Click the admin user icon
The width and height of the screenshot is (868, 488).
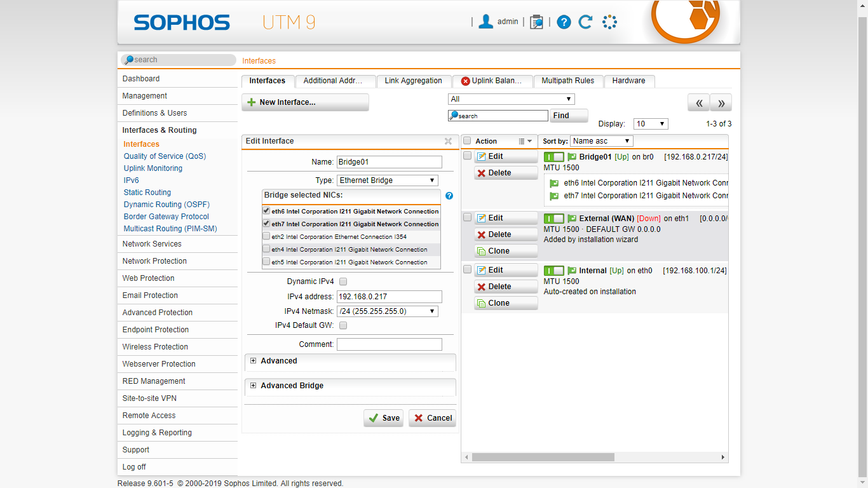[486, 22]
